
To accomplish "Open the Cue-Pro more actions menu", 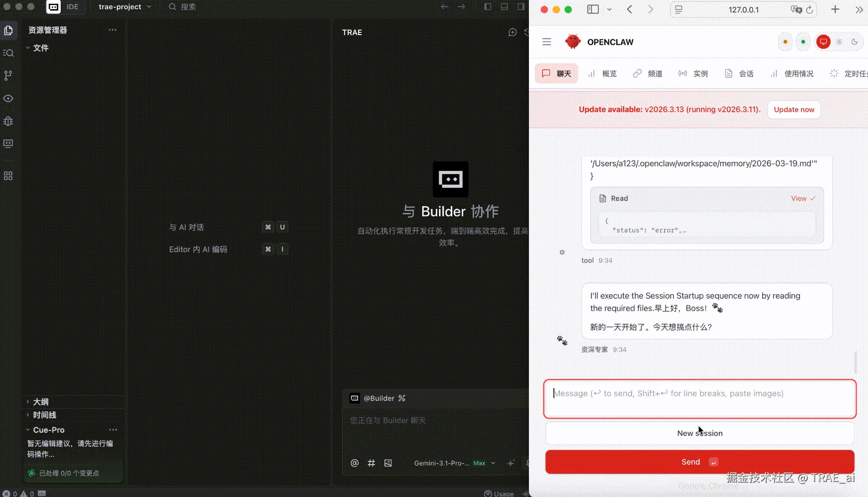I will tap(113, 430).
